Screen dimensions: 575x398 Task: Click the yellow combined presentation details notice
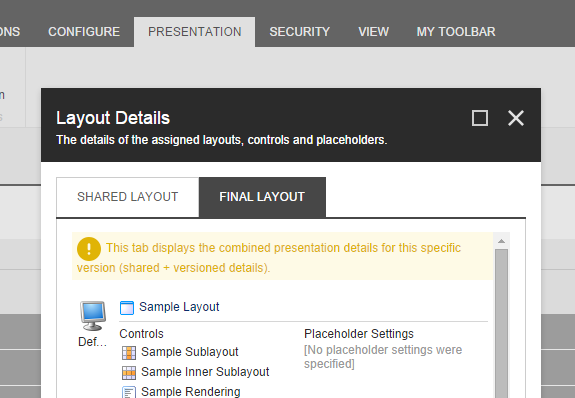coord(282,256)
